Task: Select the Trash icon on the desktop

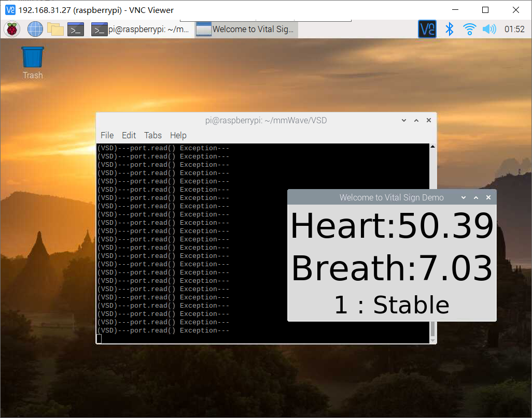Action: [33, 57]
